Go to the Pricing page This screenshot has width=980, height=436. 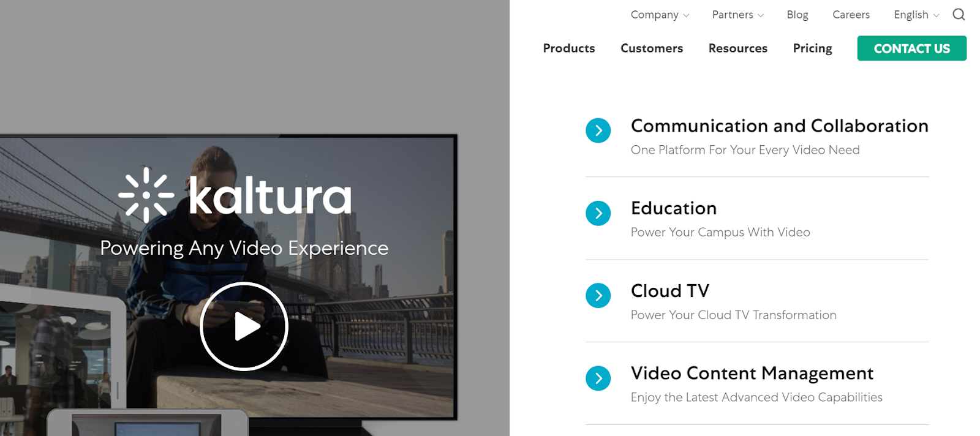812,48
